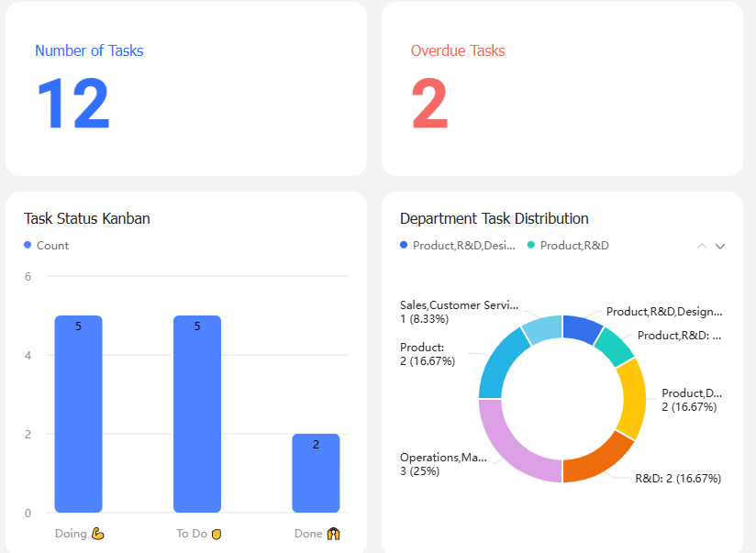Select the Doing bar in the kanban chart
This screenshot has height=553, width=756.
pos(79,414)
